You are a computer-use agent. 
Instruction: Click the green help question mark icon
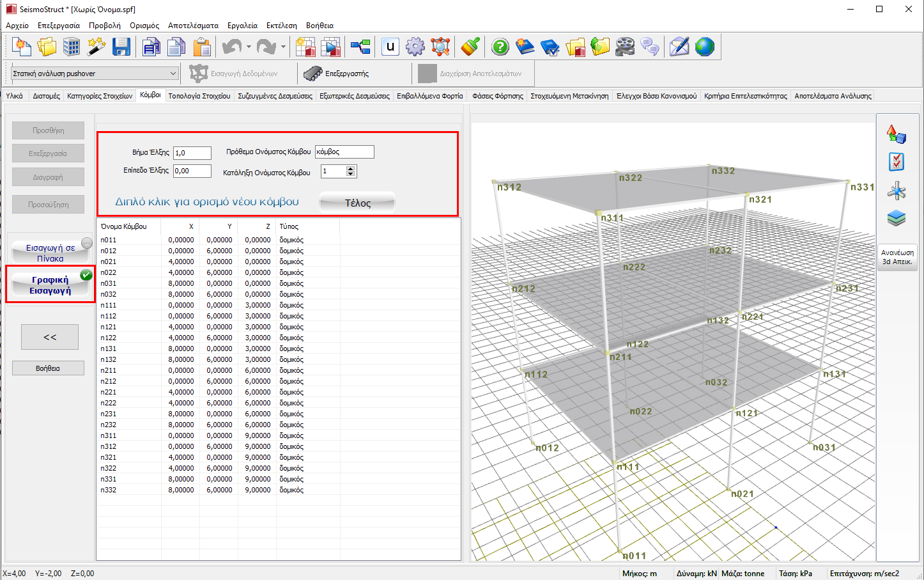point(500,47)
